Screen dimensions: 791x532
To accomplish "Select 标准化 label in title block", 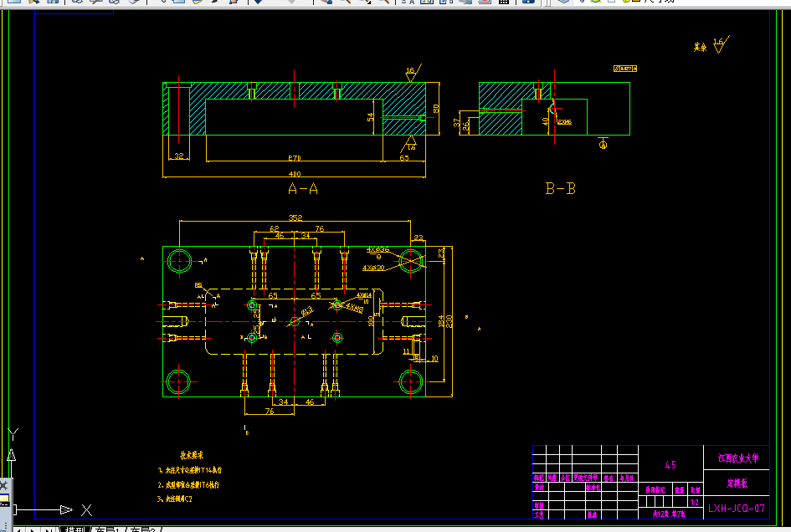I will pyautogui.click(x=593, y=488).
